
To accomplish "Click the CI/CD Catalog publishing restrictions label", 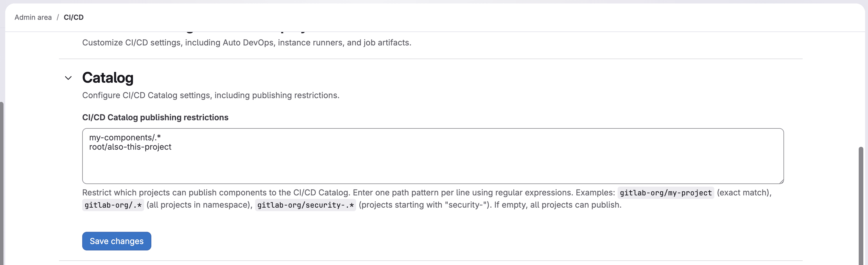I will 155,117.
